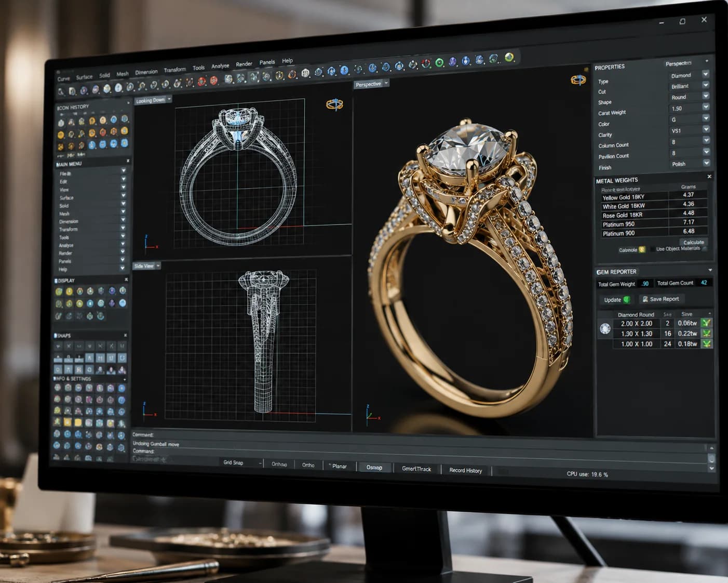Click the Update button in Gem Reporter
Viewport: 728px width, 583px height.
(x=616, y=300)
